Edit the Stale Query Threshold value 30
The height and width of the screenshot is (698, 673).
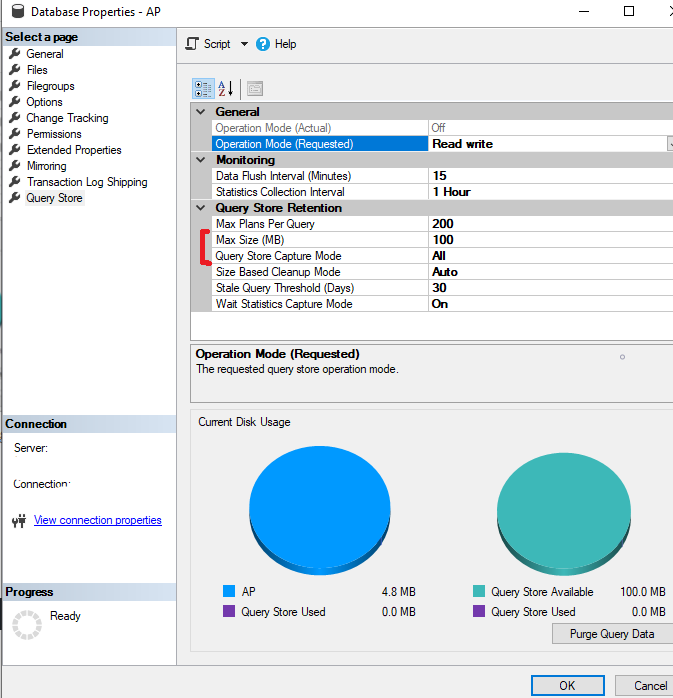(551, 288)
